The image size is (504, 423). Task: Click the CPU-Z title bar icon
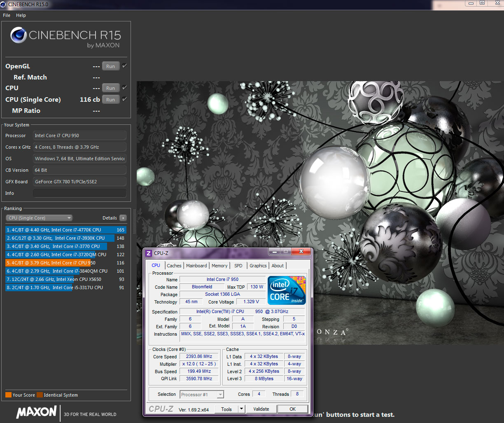(149, 253)
